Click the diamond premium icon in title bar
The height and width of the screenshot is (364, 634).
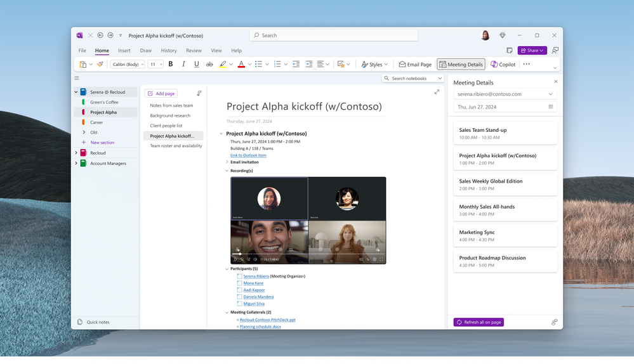(502, 35)
